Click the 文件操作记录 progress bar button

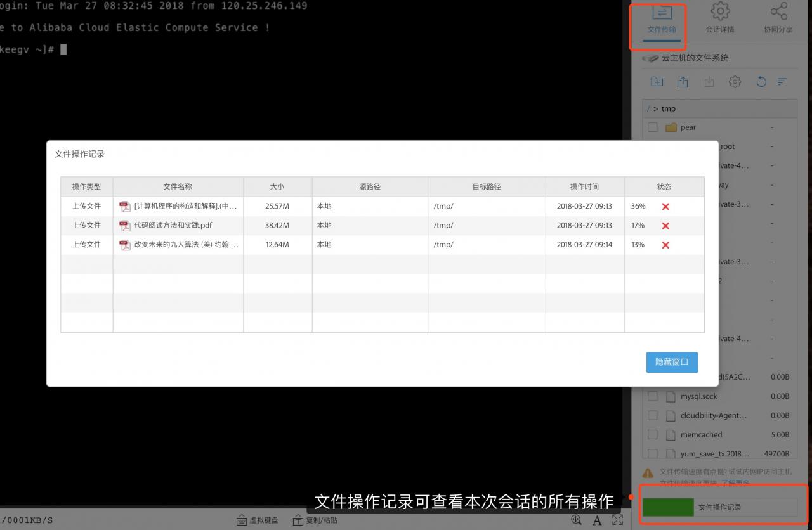click(x=719, y=507)
